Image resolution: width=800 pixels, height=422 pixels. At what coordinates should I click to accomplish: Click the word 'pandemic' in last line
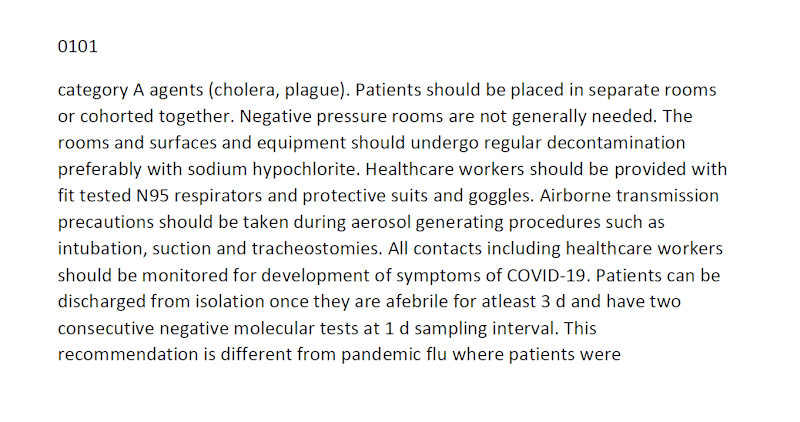click(x=381, y=355)
